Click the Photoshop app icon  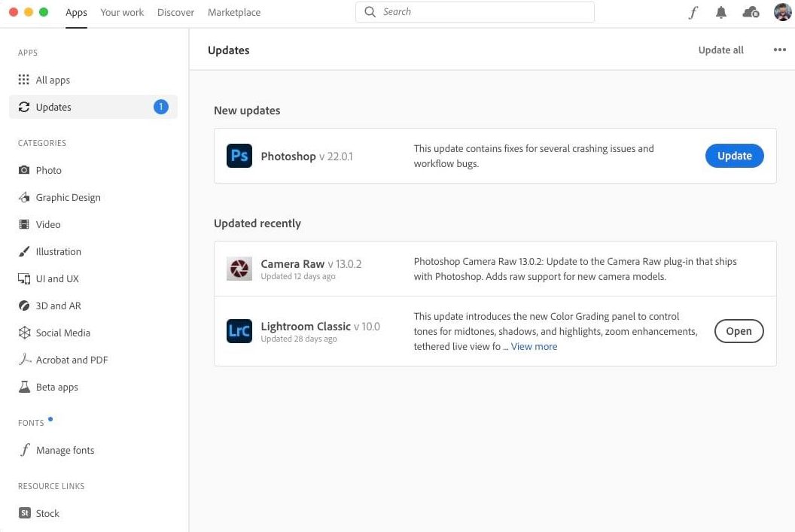tap(239, 156)
